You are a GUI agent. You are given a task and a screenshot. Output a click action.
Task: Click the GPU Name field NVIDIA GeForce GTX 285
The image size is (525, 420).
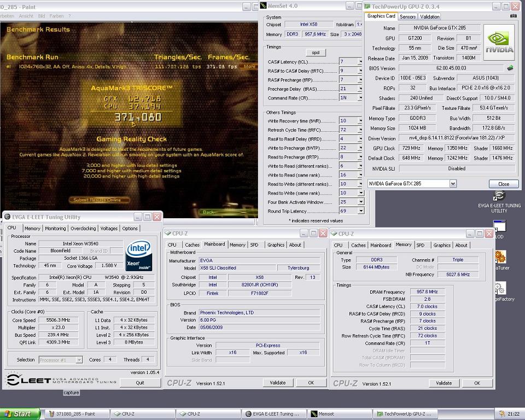(440, 28)
